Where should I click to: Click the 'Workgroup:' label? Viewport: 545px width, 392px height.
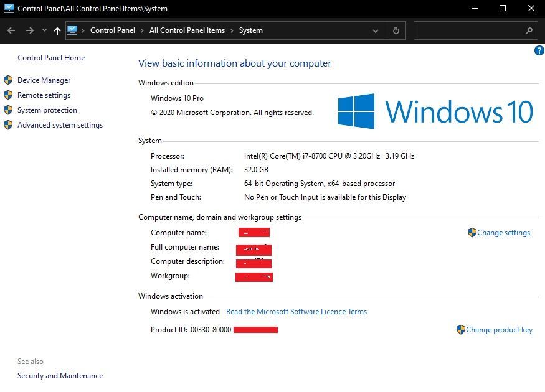pyautogui.click(x=170, y=276)
